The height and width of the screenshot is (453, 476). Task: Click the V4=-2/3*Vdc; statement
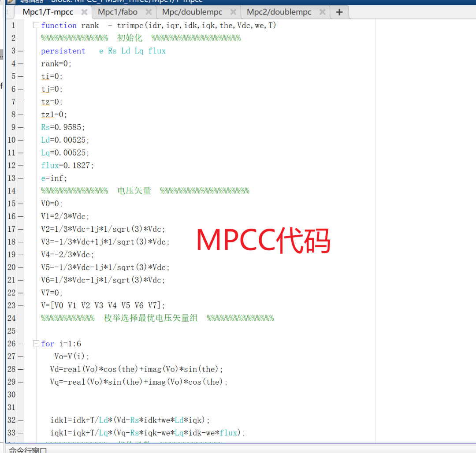click(67, 255)
